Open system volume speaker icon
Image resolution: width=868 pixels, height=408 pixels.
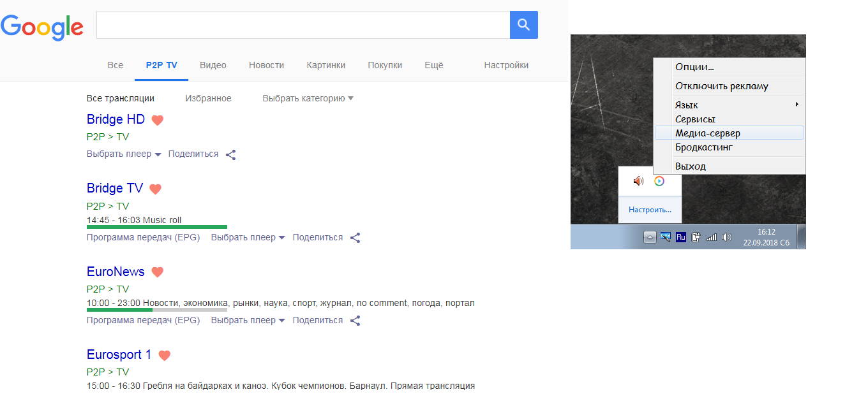click(727, 237)
